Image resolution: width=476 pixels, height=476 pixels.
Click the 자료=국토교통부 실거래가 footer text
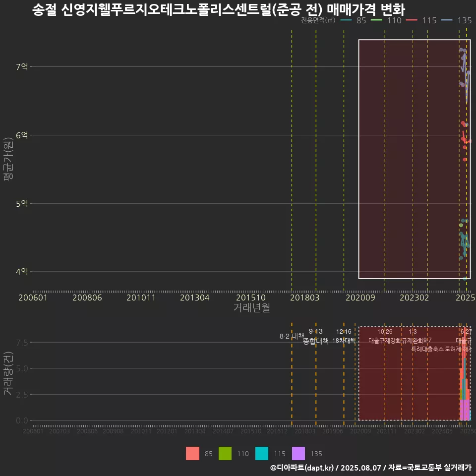pos(429,468)
